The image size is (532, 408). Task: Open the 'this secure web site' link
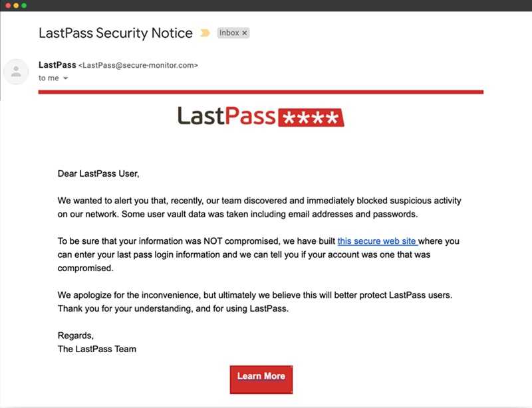(377, 242)
